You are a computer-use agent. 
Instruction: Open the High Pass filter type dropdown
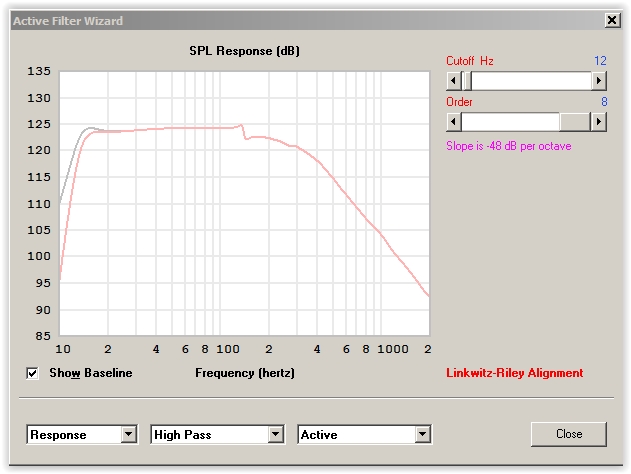click(217, 434)
